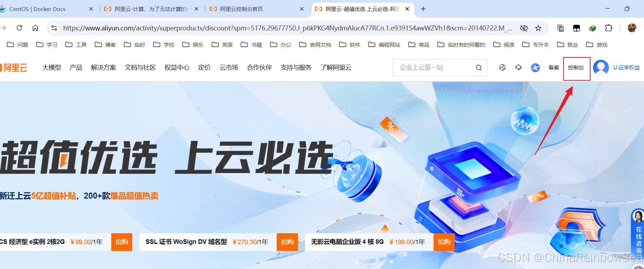Bookmark this page with the star icon
The image size is (644, 269).
coord(538,28)
